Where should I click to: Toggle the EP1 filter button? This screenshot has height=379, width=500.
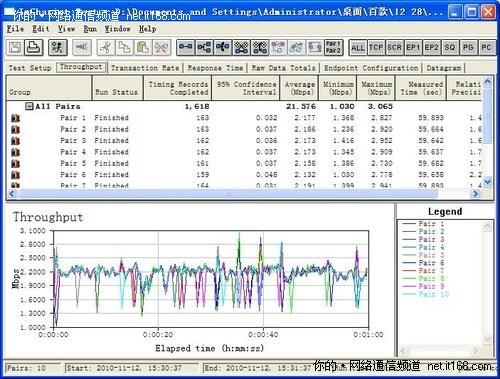(413, 48)
